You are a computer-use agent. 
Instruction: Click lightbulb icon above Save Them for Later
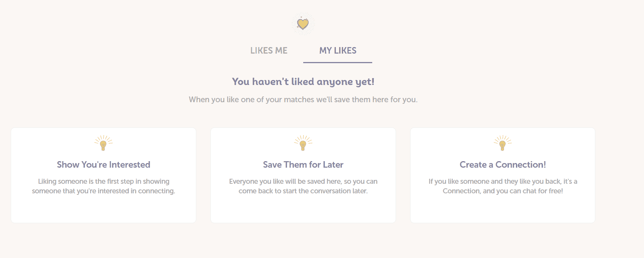click(303, 143)
